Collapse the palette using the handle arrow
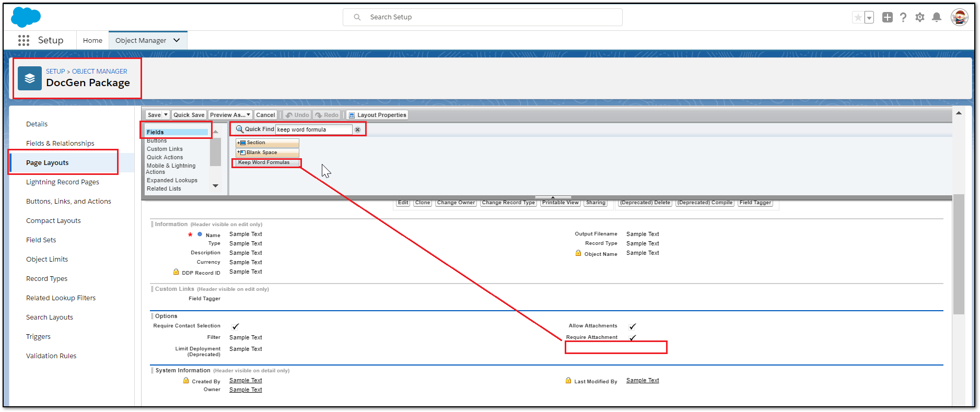 (x=553, y=197)
